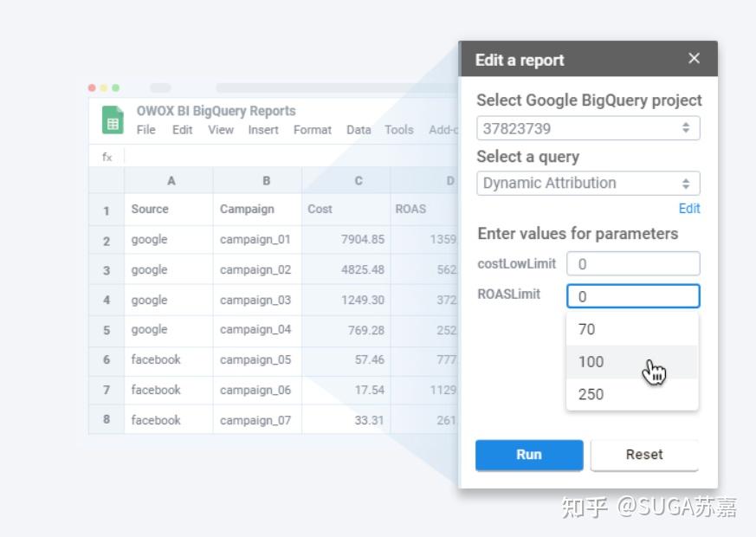
Task: Click cell campaign_04
Action: coord(257,330)
